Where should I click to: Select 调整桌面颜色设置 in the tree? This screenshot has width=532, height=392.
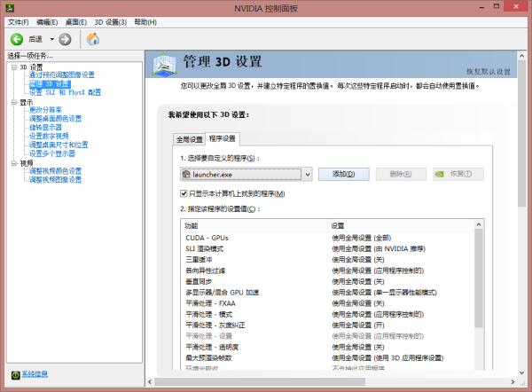pyautogui.click(x=55, y=119)
